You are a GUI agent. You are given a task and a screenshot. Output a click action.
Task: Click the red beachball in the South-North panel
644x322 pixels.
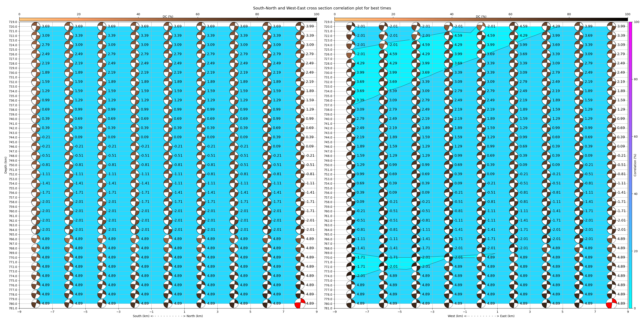pyautogui.click(x=300, y=304)
